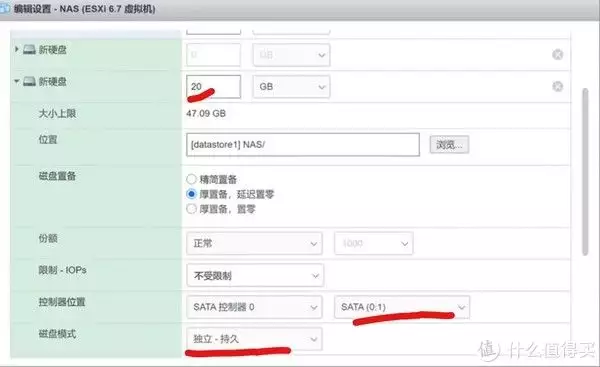This screenshot has height=367, width=600.
Task: Click size field of first new disk
Action: pos(214,55)
